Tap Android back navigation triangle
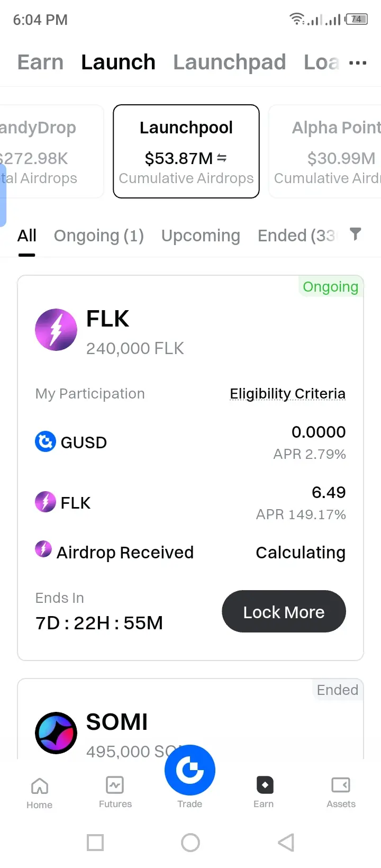Screen dimensions: 381x868 [286, 842]
